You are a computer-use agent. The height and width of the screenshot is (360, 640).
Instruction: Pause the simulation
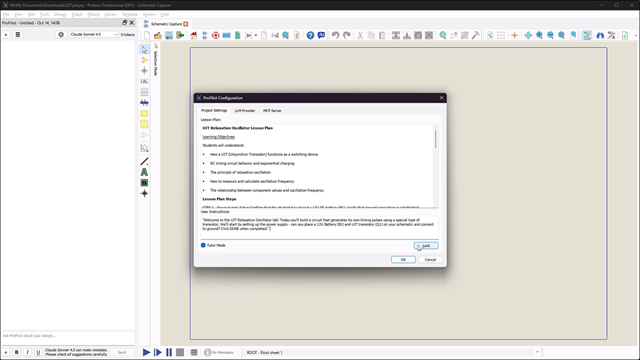click(x=169, y=352)
